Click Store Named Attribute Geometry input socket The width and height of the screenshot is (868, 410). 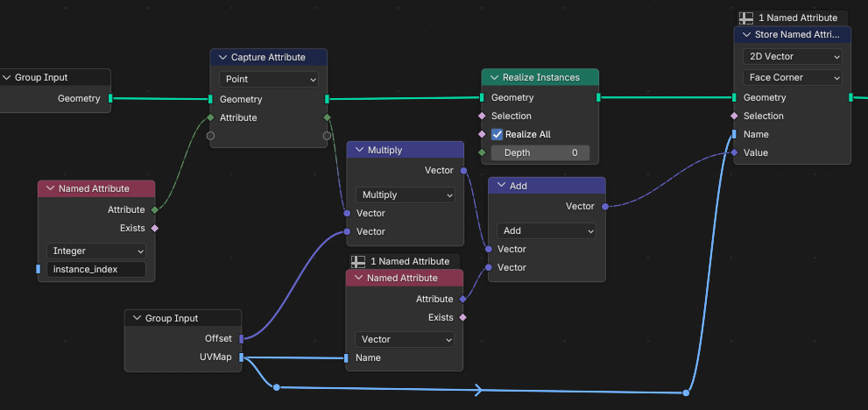click(x=734, y=97)
